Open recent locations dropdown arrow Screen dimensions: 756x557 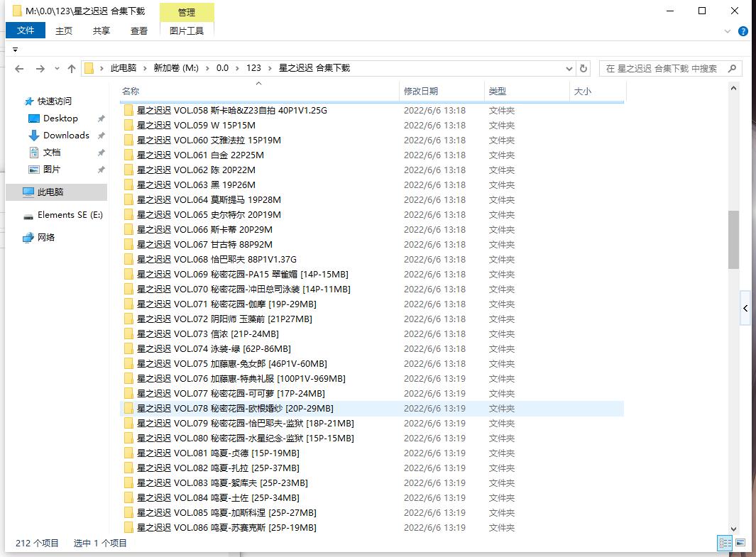[57, 68]
